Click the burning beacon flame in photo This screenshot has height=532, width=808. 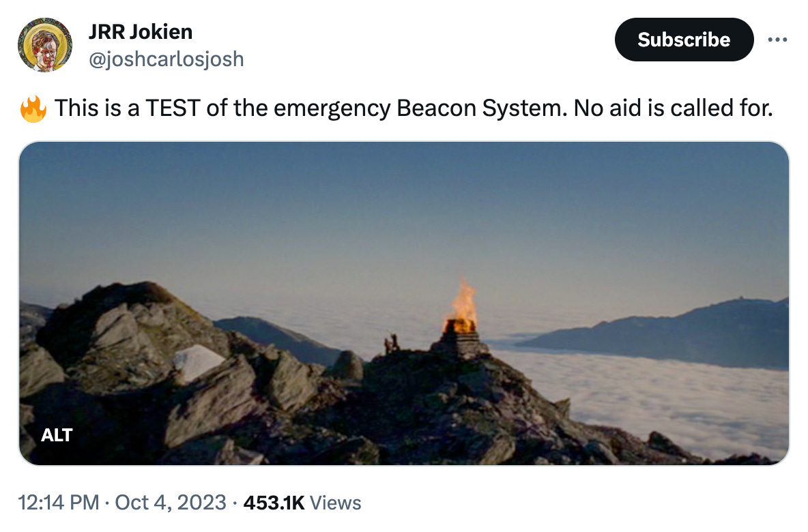462,306
